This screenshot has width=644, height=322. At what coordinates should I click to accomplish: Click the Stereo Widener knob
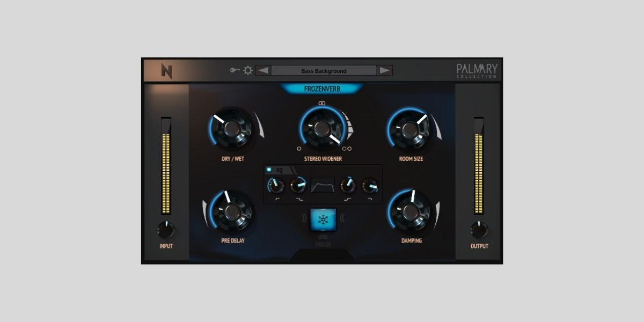pyautogui.click(x=322, y=129)
